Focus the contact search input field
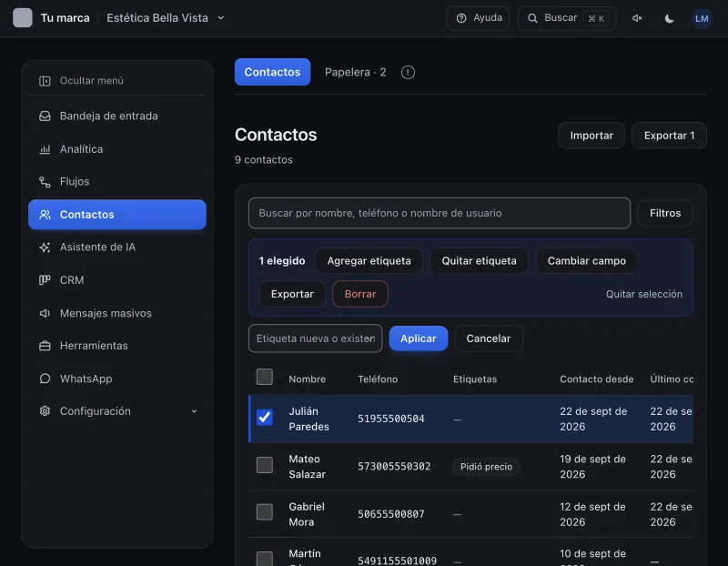728x566 pixels. pos(440,213)
